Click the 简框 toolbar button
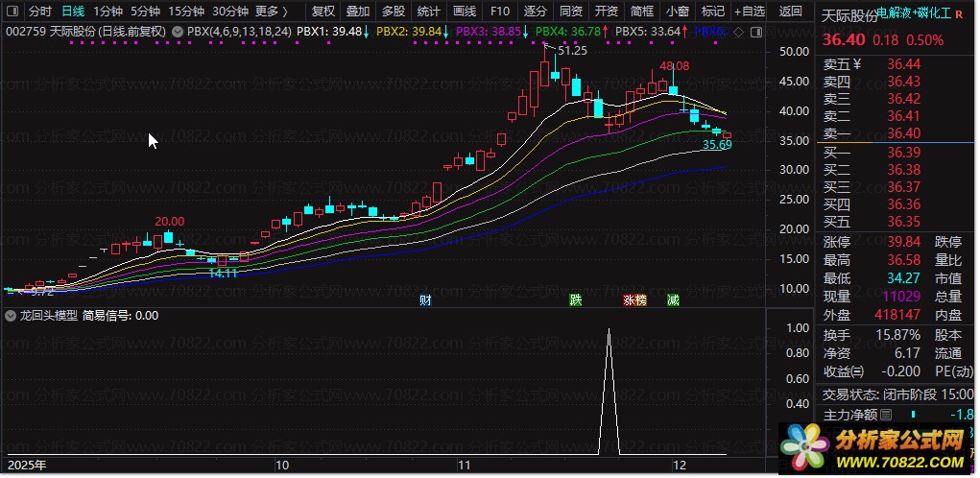 pyautogui.click(x=642, y=12)
